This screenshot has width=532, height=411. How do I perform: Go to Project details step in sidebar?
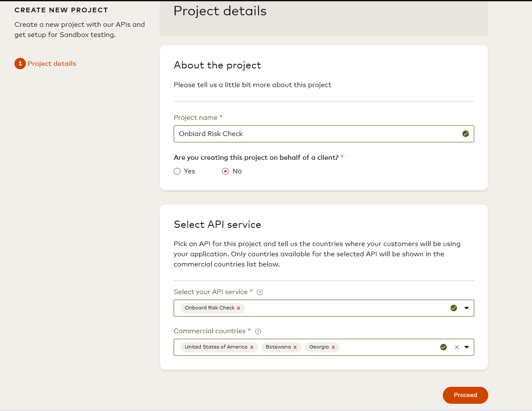52,64
